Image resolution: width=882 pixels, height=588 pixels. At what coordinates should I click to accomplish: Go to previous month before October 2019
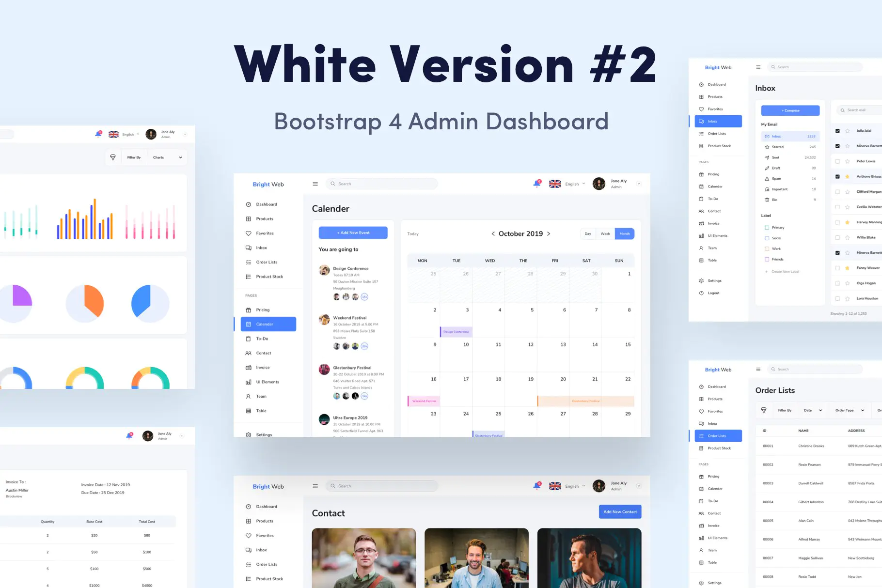click(x=493, y=234)
